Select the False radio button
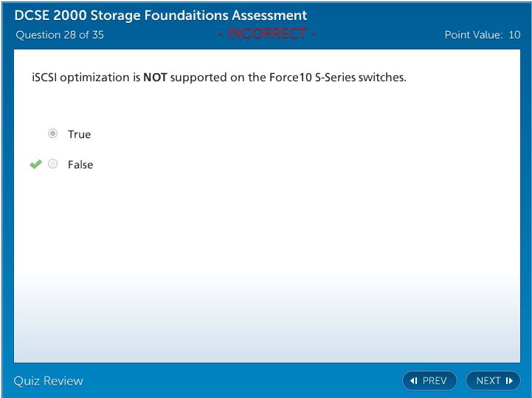 pyautogui.click(x=52, y=164)
